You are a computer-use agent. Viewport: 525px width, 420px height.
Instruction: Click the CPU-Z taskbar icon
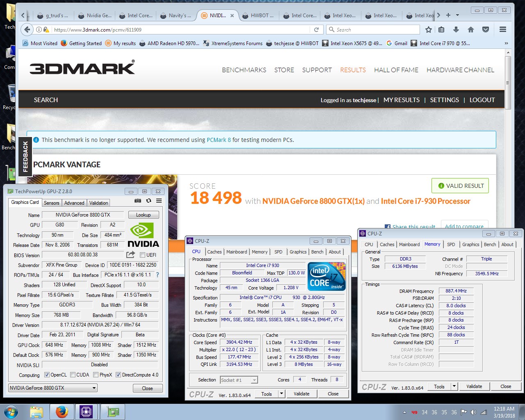[x=86, y=412]
